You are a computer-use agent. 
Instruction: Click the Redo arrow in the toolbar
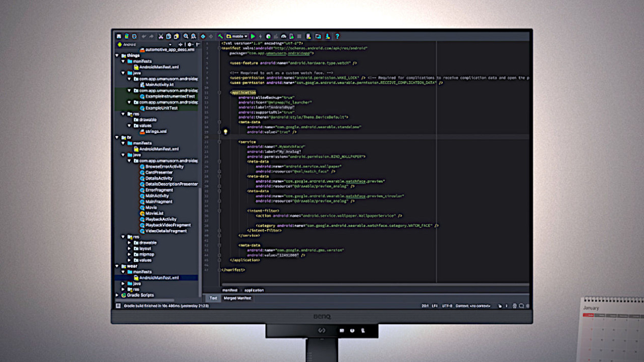(151, 37)
